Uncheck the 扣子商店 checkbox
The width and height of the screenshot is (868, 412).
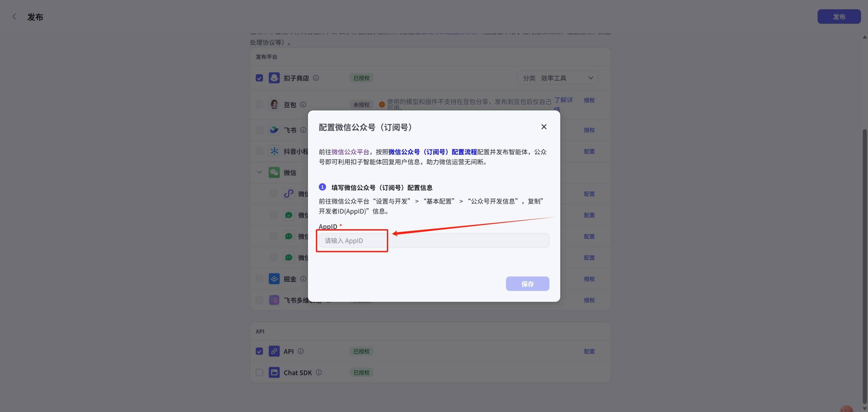[x=259, y=78]
